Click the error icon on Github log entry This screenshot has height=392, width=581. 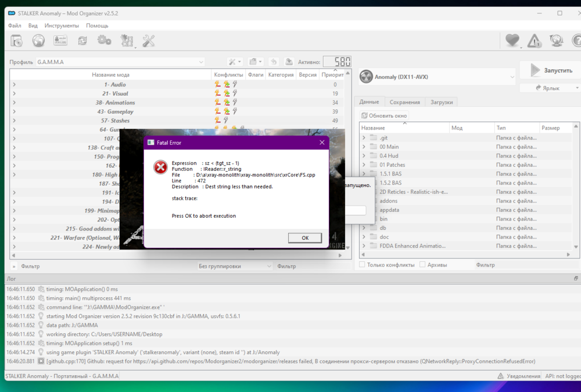click(x=41, y=361)
